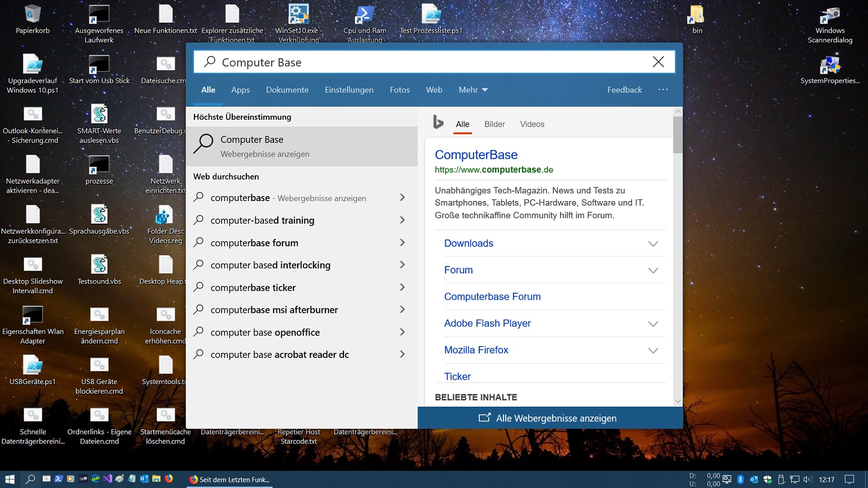Open the Action Center notification icon
This screenshot has width=868, height=488.
(849, 480)
